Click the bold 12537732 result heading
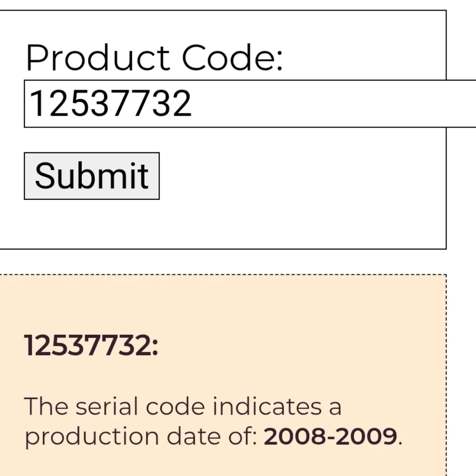The height and width of the screenshot is (476, 476). click(91, 345)
